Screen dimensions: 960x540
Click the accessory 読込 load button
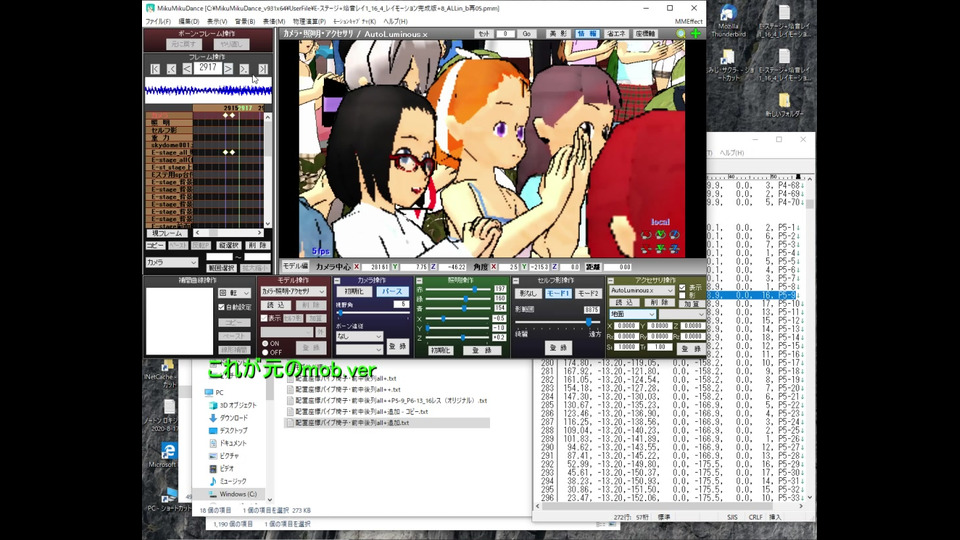click(x=624, y=302)
